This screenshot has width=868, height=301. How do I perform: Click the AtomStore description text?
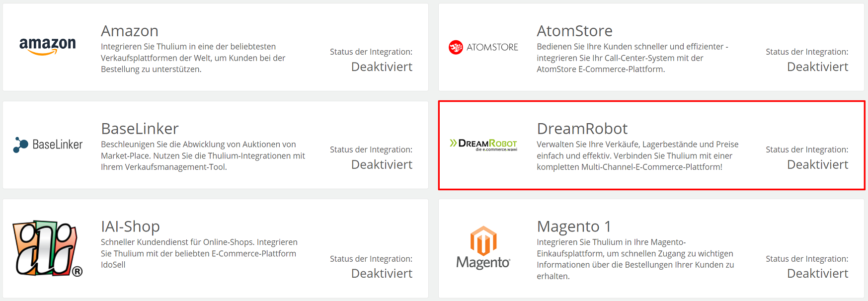632,58
